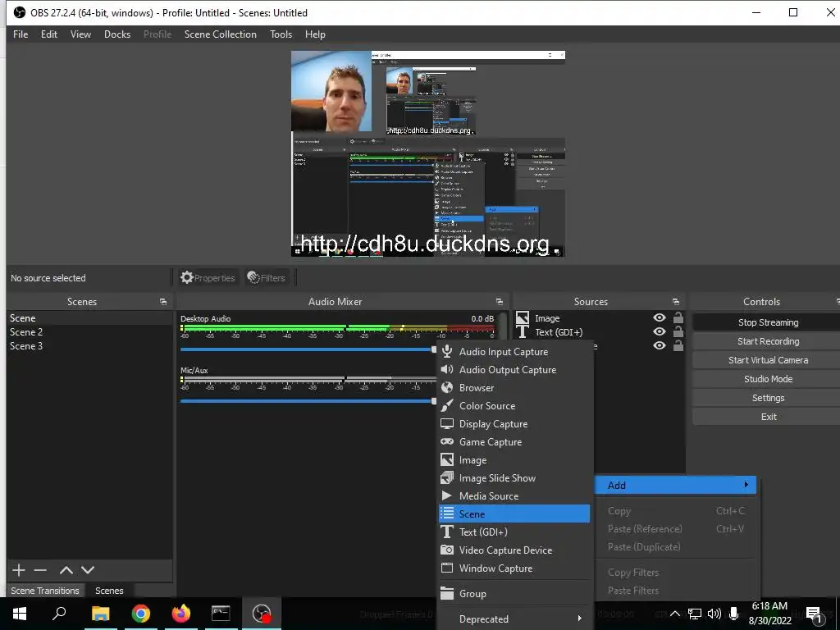Screen dimensions: 840x630
Task: Open Settings from Controls panel
Action: (x=768, y=398)
